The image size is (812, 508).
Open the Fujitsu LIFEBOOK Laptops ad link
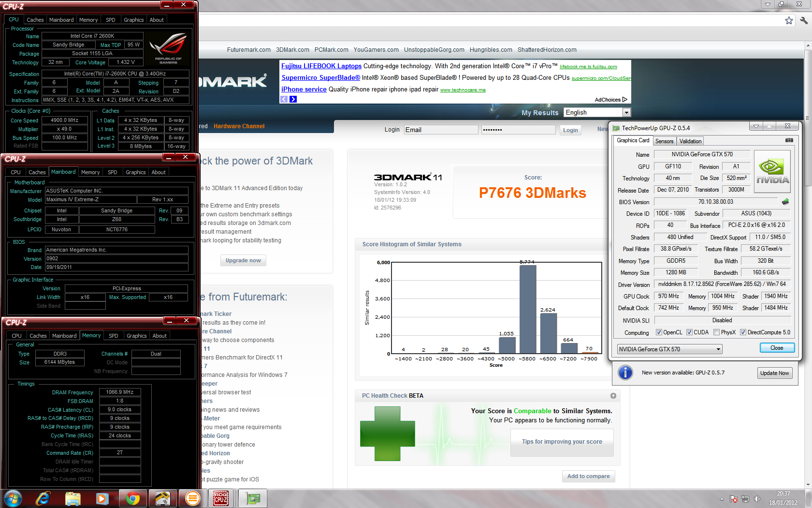321,66
